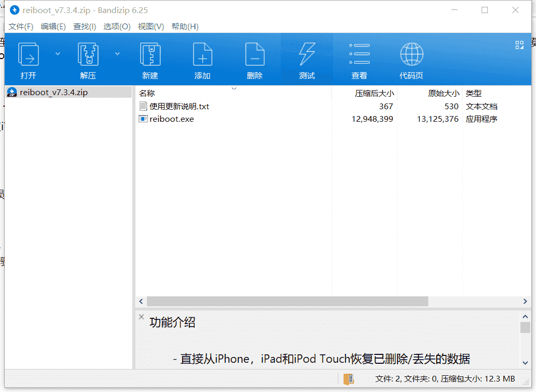Click the Bandizip logo in the title bar

point(15,10)
